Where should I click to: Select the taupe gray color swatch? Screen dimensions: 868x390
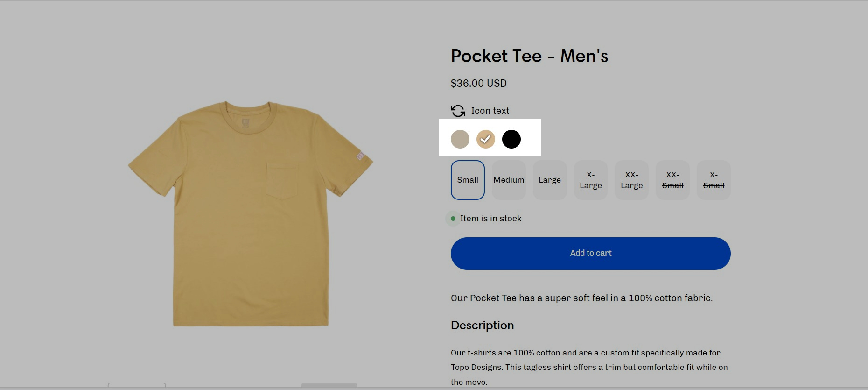pyautogui.click(x=460, y=139)
